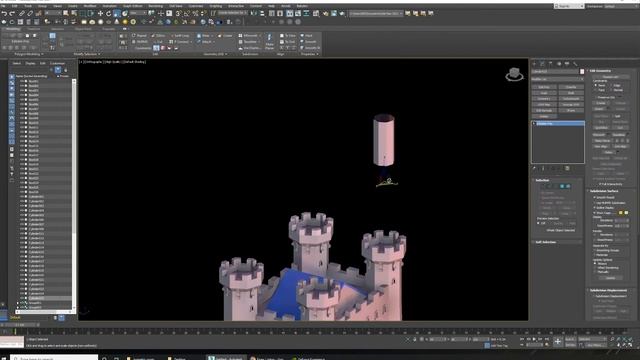Toggle the Percent Snap icon
Image resolution: width=640 pixels, height=360 pixels.
[195, 13]
